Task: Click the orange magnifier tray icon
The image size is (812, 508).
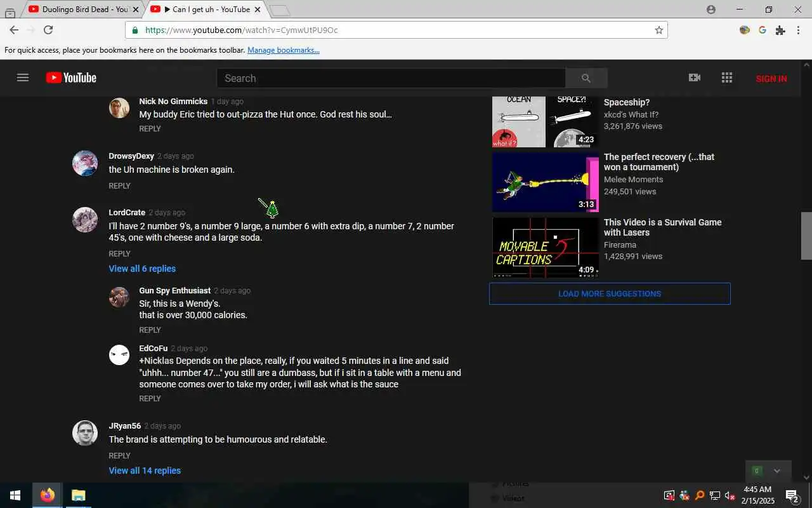Action: coord(700,495)
